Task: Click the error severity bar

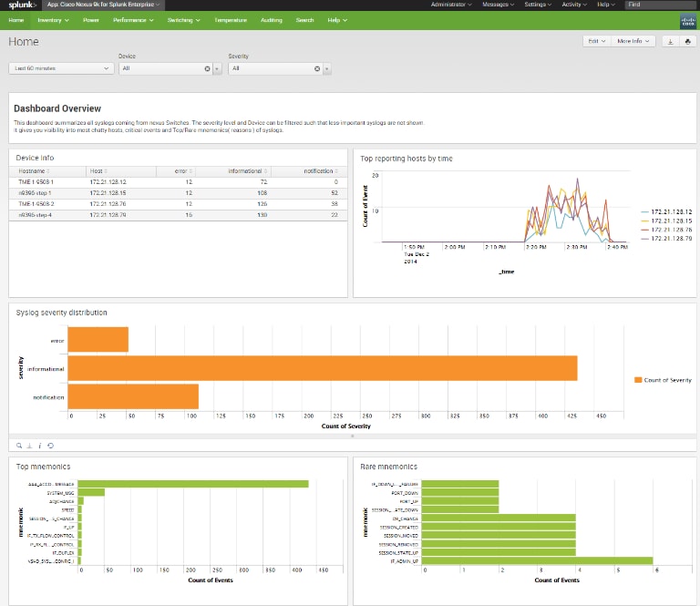Action: pos(98,340)
